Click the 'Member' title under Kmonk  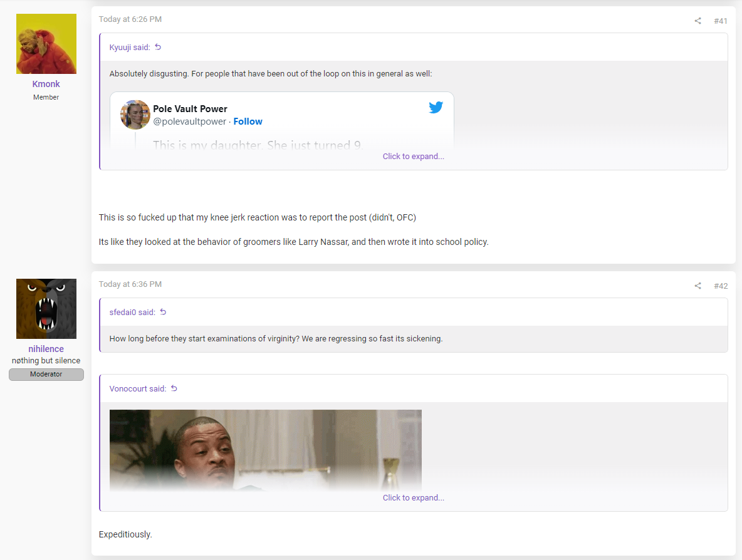[46, 97]
